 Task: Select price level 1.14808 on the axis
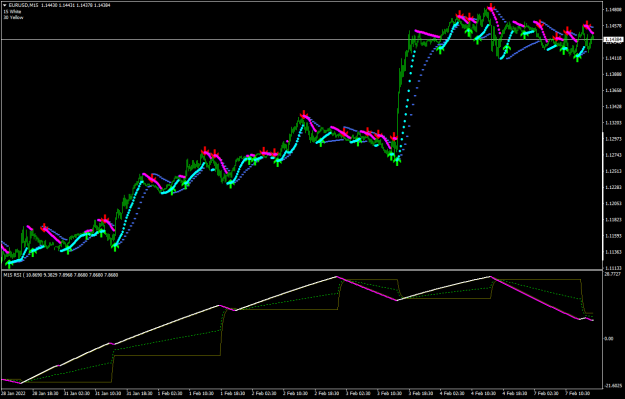[613, 9]
